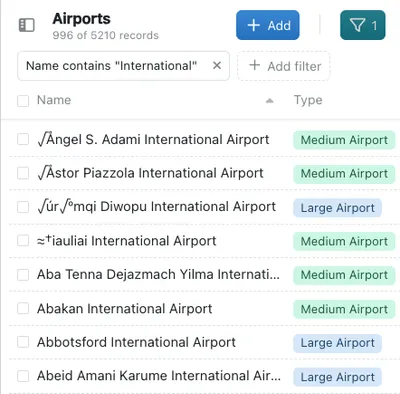Tick the Abbotsford International Airport checkbox

click(x=23, y=342)
